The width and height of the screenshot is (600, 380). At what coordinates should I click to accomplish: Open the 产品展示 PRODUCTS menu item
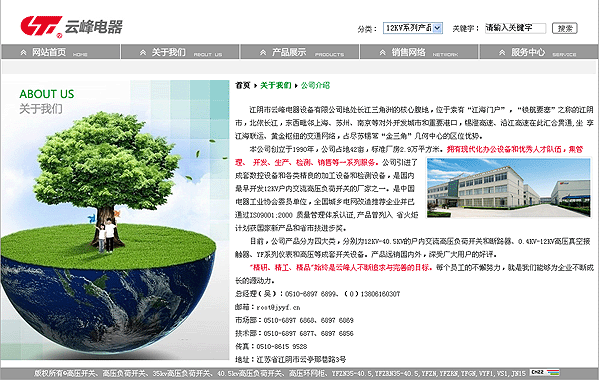tap(300, 52)
